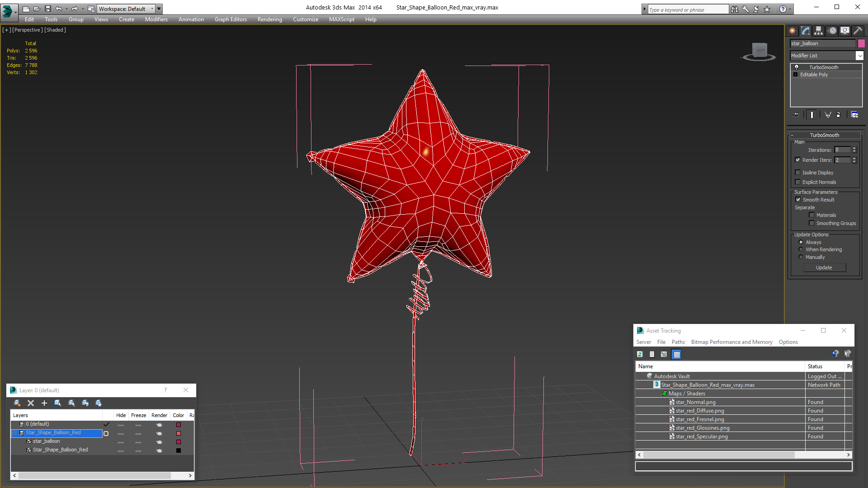Screen dimensions: 868x488
Task: Open the Rendering menu
Action: coord(269,19)
